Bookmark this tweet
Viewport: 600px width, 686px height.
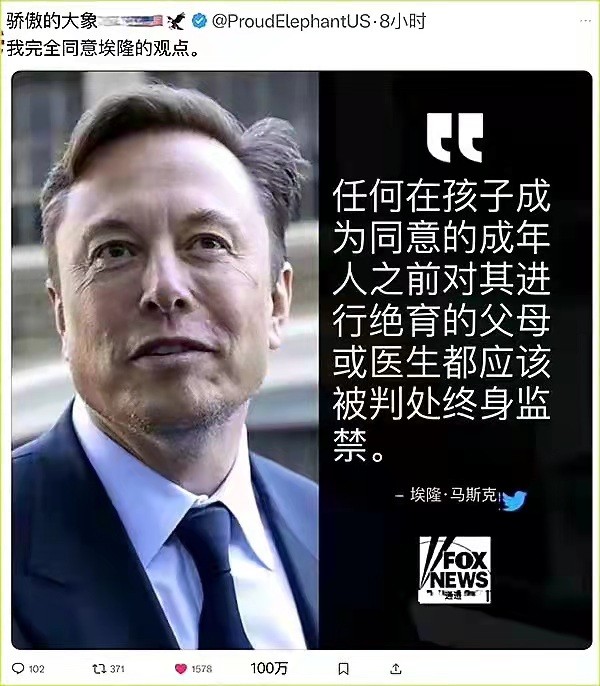coord(344,668)
